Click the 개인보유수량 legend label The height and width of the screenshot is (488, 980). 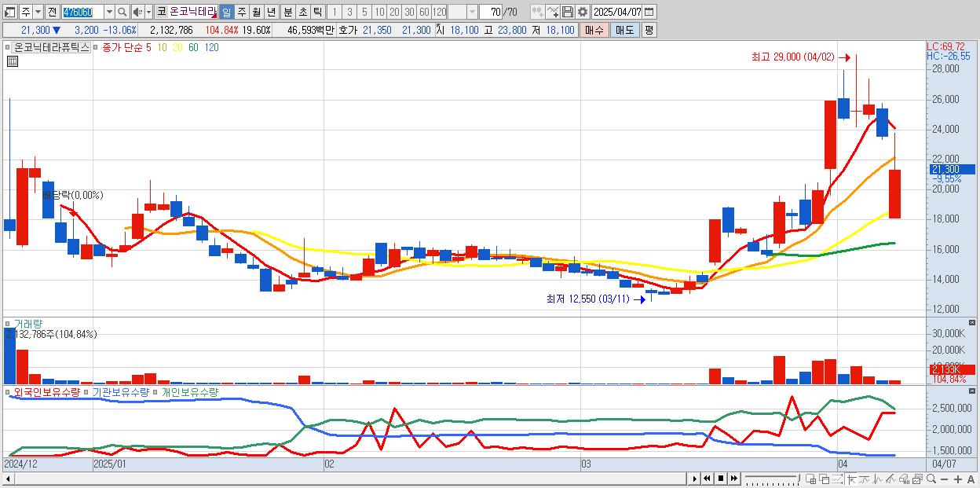click(x=189, y=391)
